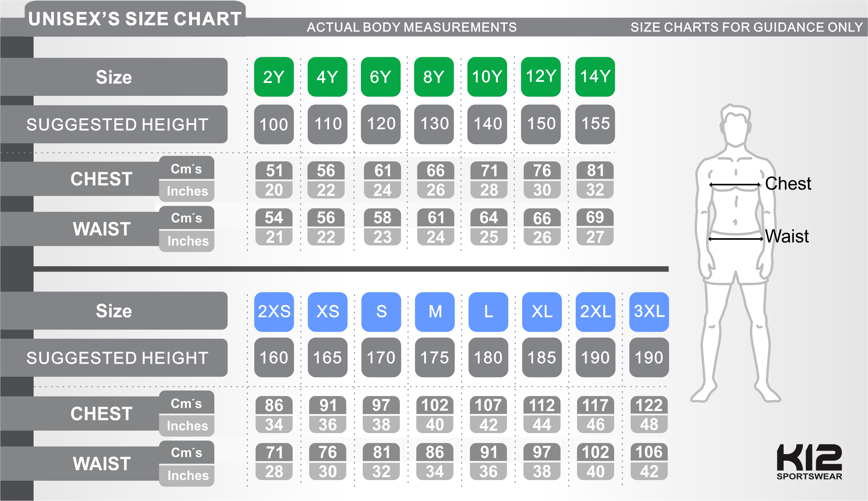
Task: Select the green 2Y size badge
Action: coord(274,77)
